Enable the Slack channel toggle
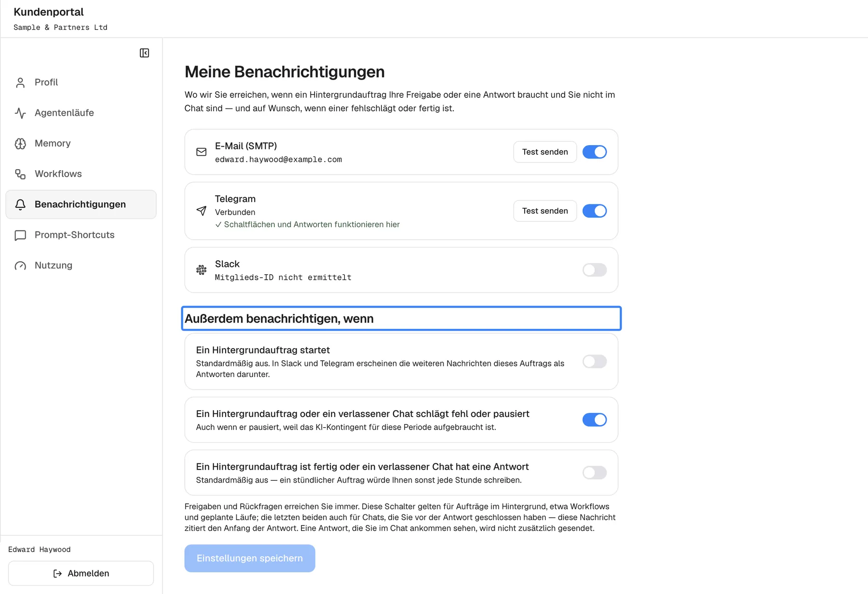Viewport: 868px width, 594px height. pos(595,270)
